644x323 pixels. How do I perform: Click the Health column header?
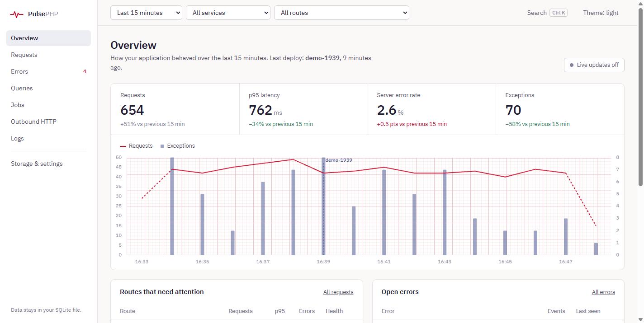334,311
